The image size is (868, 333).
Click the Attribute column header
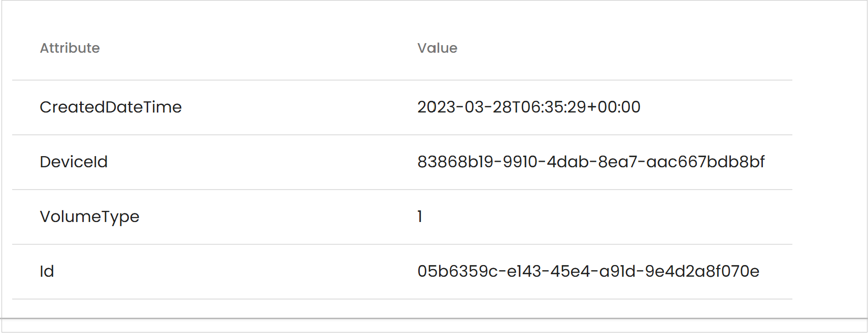70,48
